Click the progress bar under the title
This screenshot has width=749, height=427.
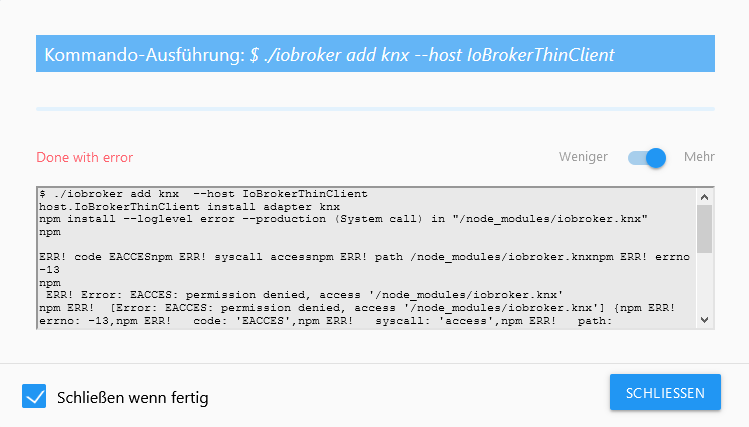(x=375, y=108)
